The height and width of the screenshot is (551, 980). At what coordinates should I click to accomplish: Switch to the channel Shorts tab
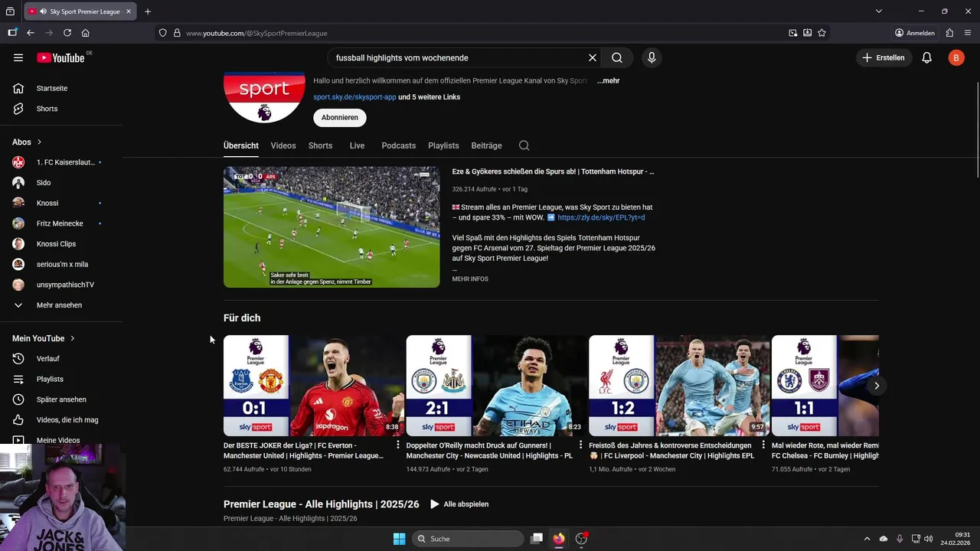tap(320, 145)
